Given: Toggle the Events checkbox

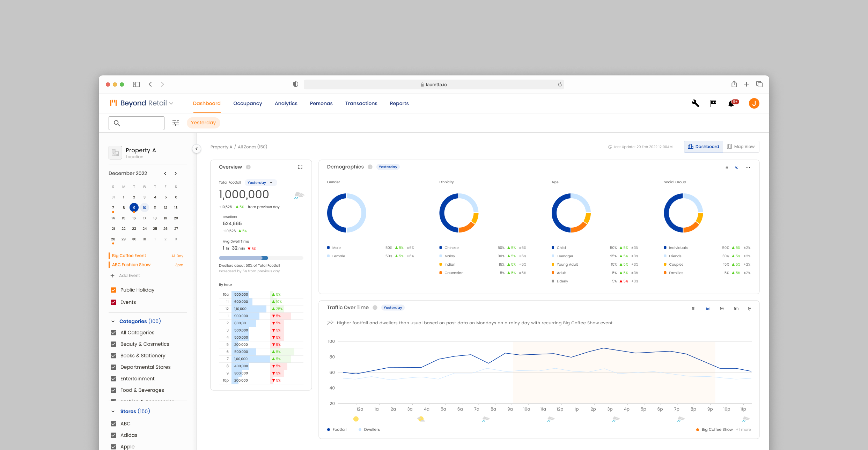Looking at the screenshot, I should (x=113, y=302).
